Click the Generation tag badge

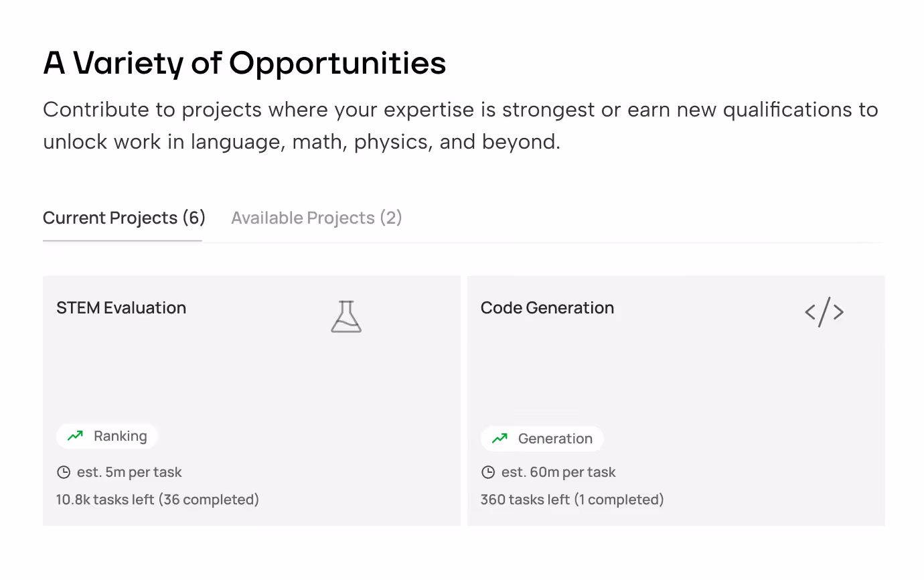pyautogui.click(x=542, y=439)
